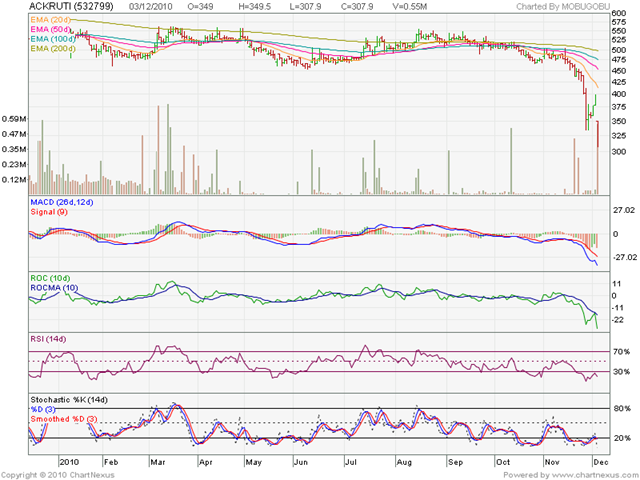Select the EMA (20d) legend label
This screenshot has width=640, height=480.
50,20
